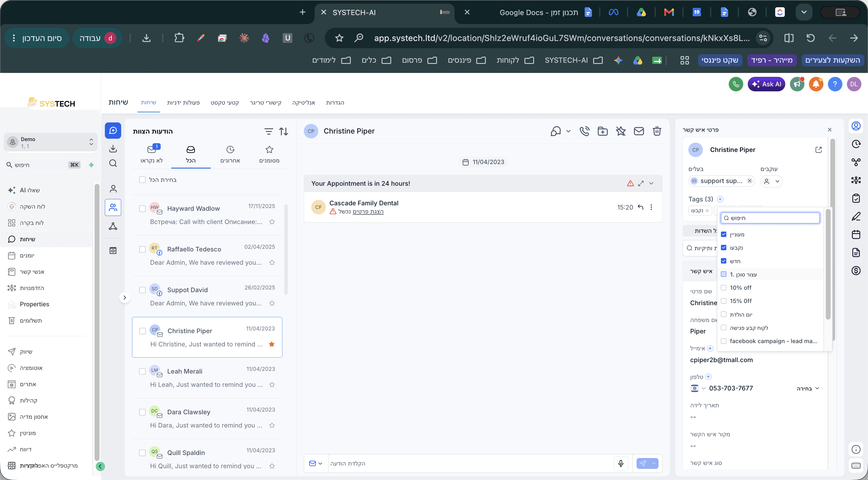Viewport: 868px width, 480px height.
Task: Click reply arrow on Cascade Family Dental message
Action: click(640, 207)
